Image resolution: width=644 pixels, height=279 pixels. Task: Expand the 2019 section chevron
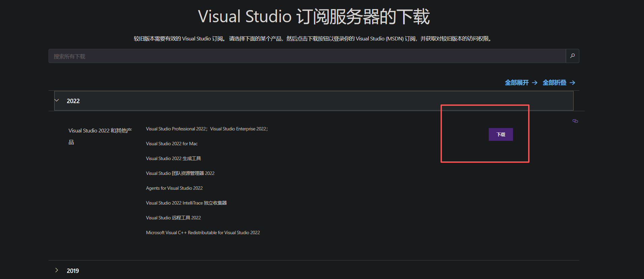click(x=57, y=270)
